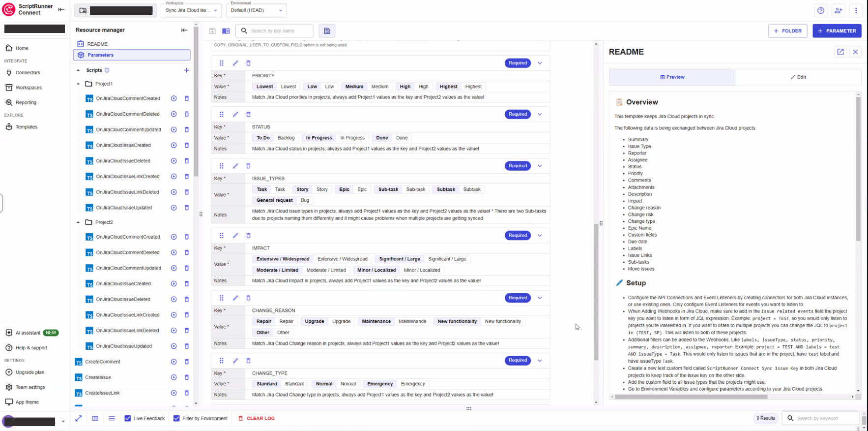
Task: Open Templates page
Action: pos(26,127)
